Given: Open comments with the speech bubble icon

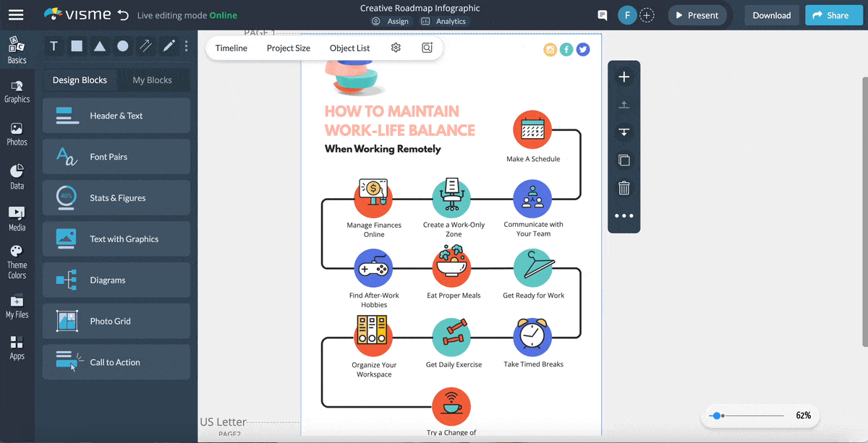Looking at the screenshot, I should point(602,15).
